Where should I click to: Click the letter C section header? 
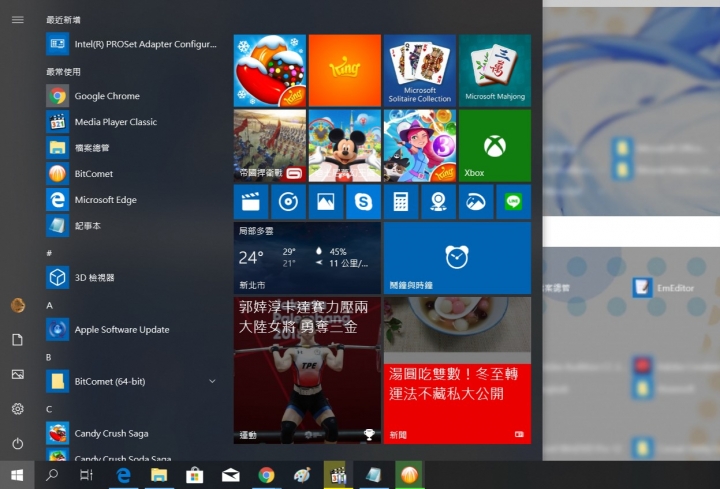[x=49, y=409]
